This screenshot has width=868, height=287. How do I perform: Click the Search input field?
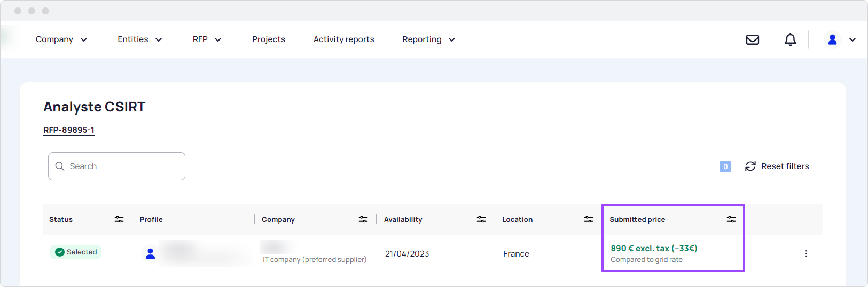tap(116, 166)
